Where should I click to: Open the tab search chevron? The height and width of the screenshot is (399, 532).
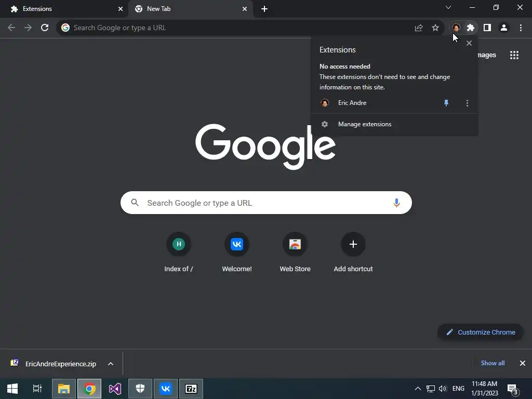[448, 7]
